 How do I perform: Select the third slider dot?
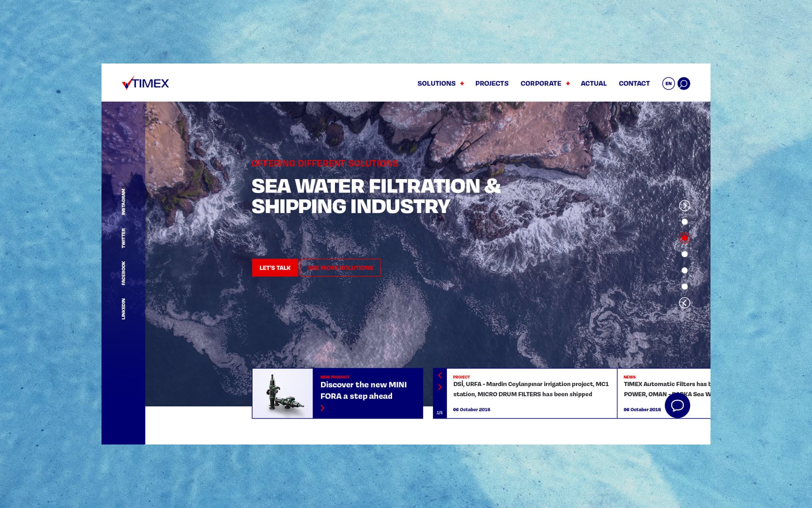click(x=684, y=254)
